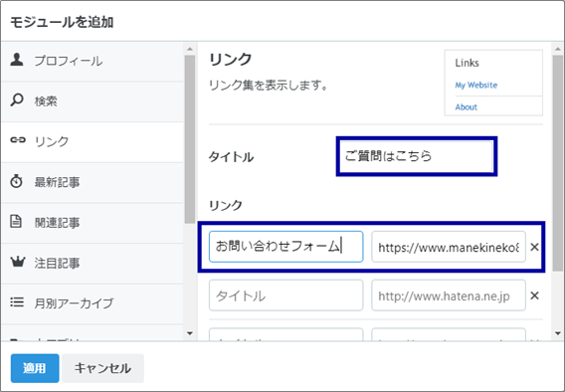
Task: Click the My Website preview link
Action: coord(476,86)
